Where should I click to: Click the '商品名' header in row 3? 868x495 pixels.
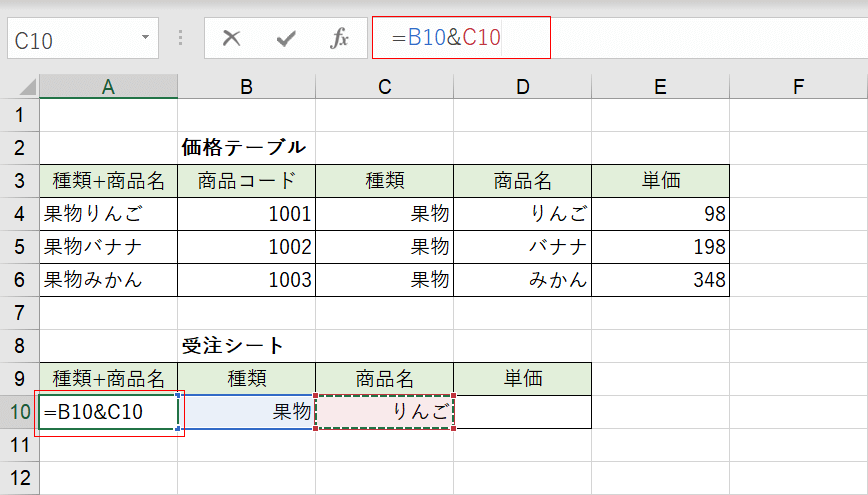[522, 181]
